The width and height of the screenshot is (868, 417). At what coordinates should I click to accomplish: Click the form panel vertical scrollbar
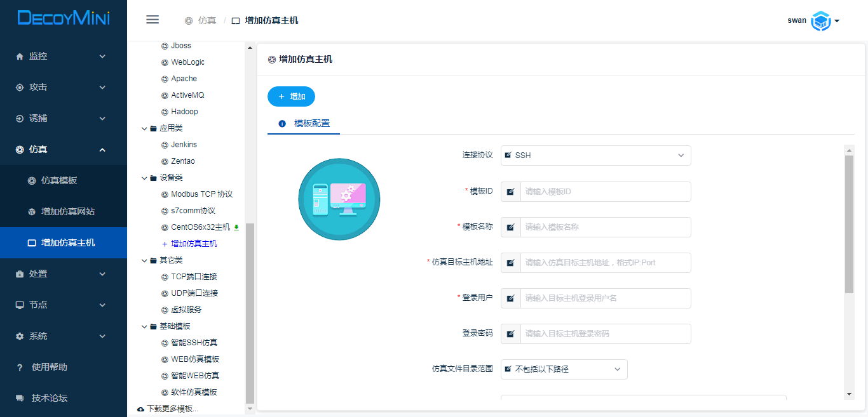click(x=849, y=222)
